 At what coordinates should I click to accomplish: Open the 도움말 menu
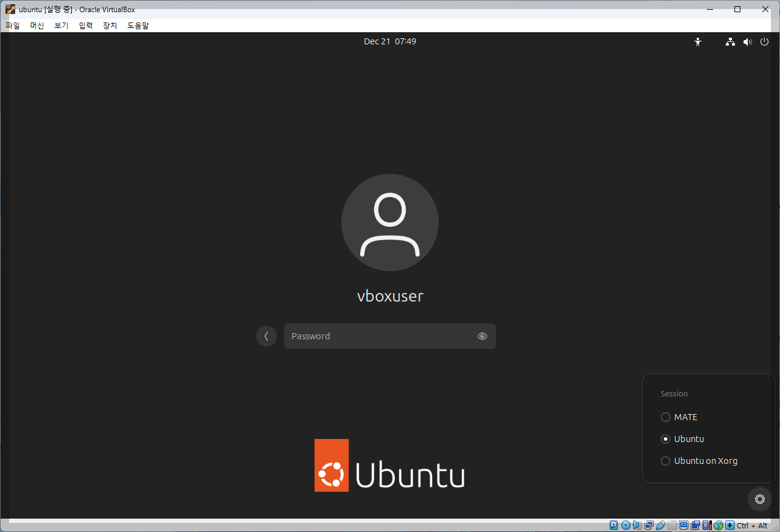pos(138,26)
